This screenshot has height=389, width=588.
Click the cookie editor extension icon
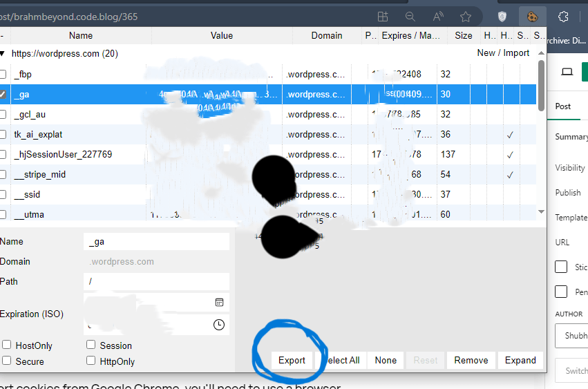coord(532,17)
